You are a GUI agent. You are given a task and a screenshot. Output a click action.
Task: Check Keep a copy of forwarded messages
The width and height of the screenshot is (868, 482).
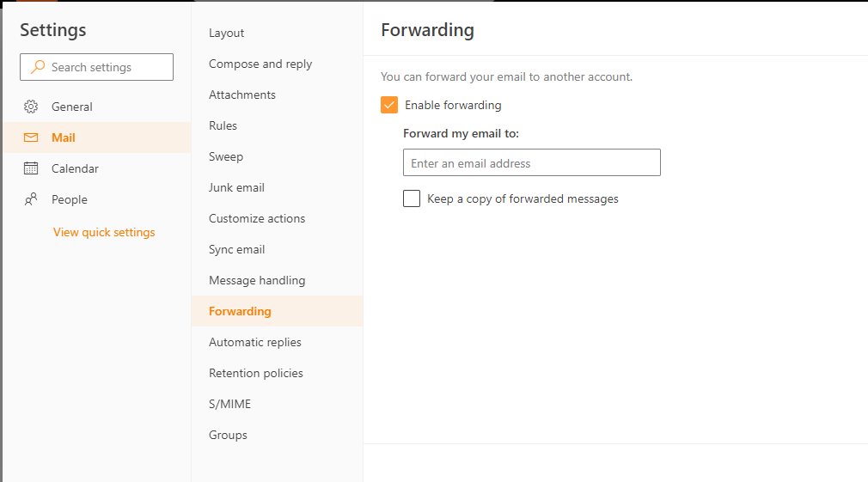pyautogui.click(x=412, y=198)
